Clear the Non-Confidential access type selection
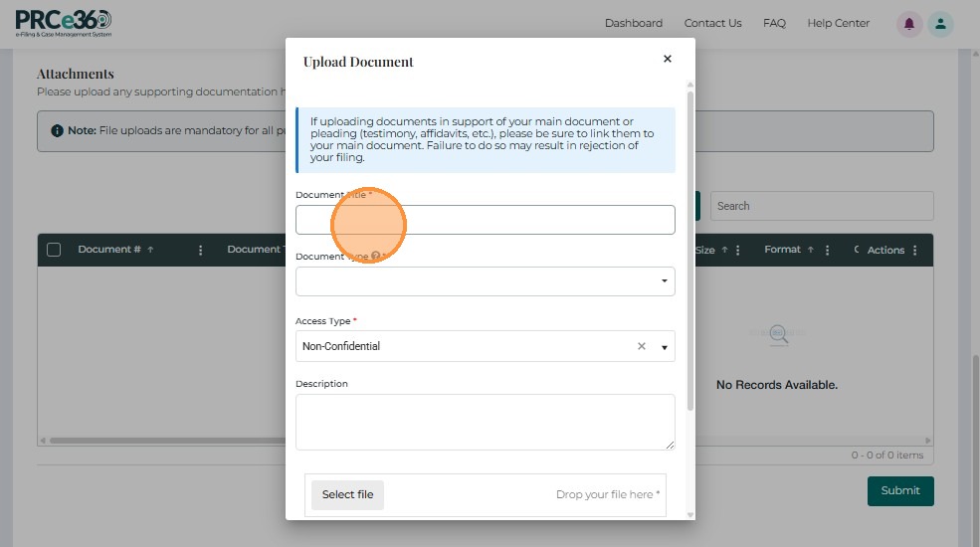This screenshot has width=980, height=547. pos(642,346)
